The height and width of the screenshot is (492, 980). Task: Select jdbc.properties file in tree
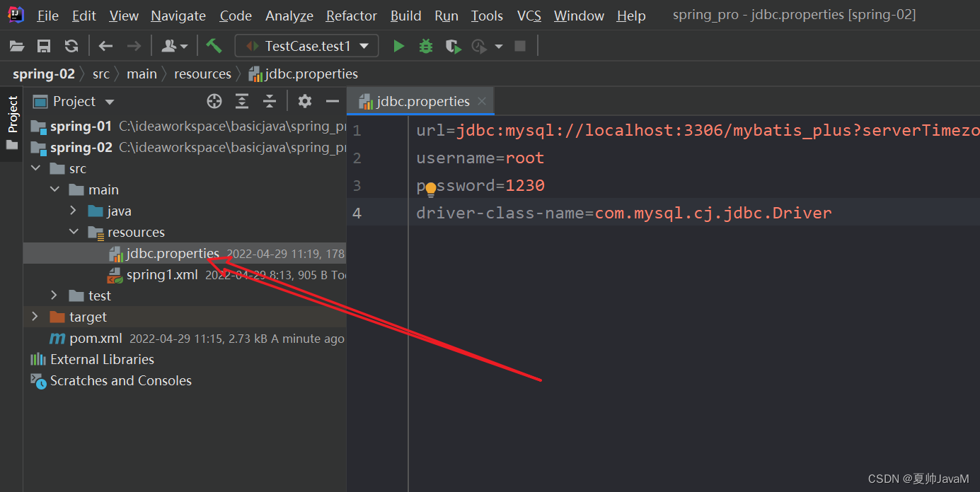coord(185,254)
